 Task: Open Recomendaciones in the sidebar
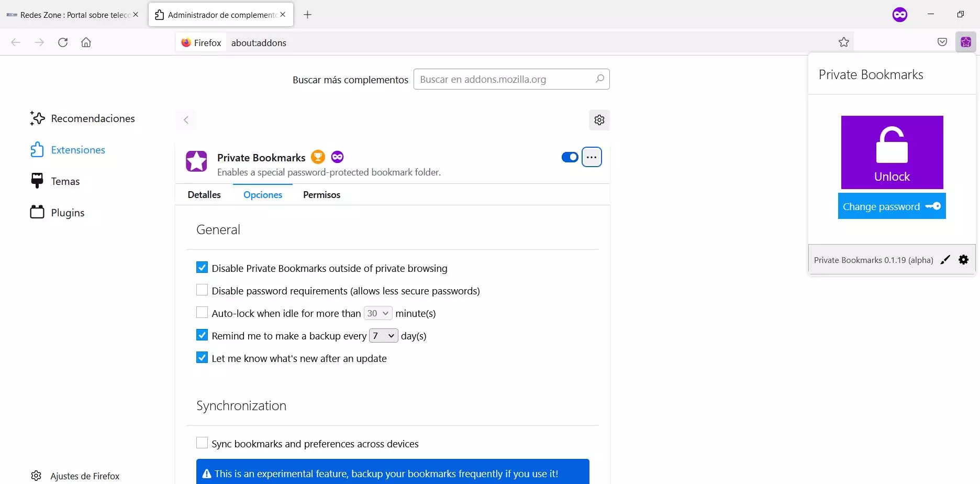pyautogui.click(x=83, y=118)
